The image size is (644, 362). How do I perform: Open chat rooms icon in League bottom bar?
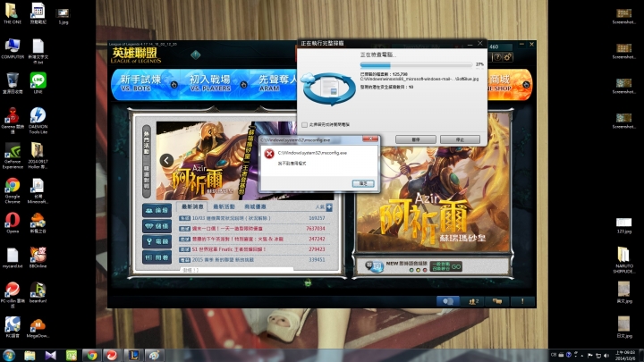497,301
